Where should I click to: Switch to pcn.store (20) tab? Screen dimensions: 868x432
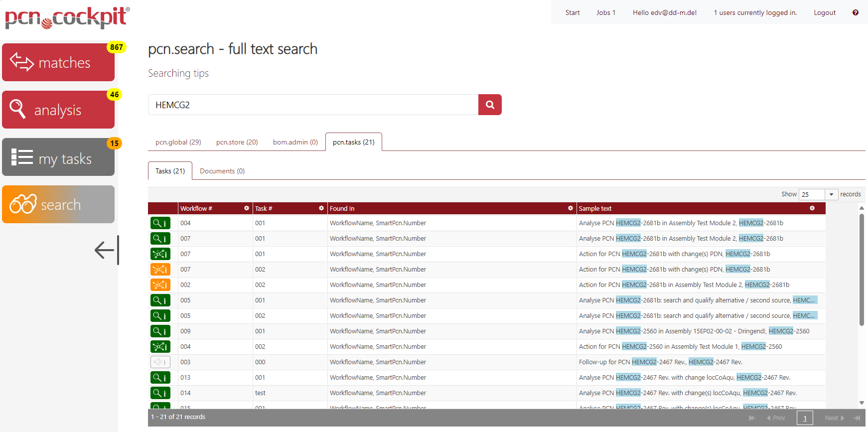click(237, 142)
